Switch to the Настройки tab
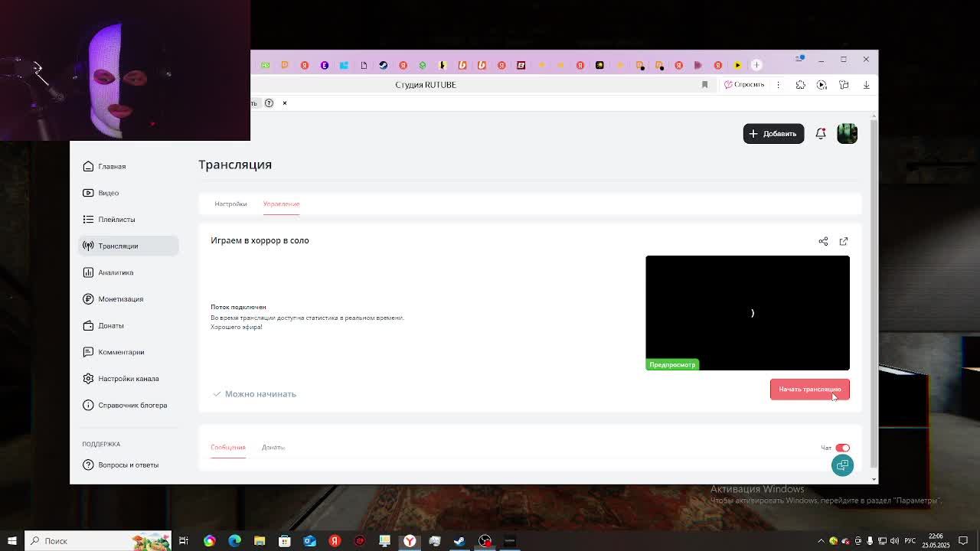The image size is (980, 551). tap(230, 204)
